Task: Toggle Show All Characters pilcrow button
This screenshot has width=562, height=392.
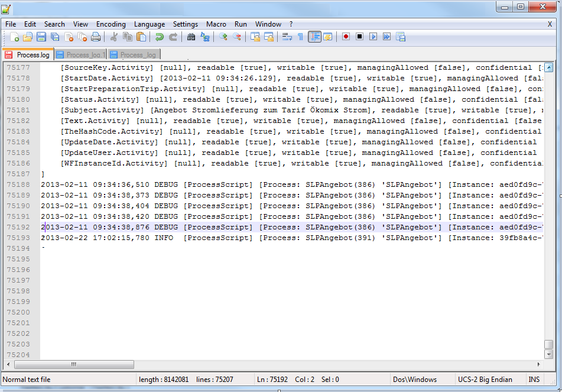Action: click(300, 37)
